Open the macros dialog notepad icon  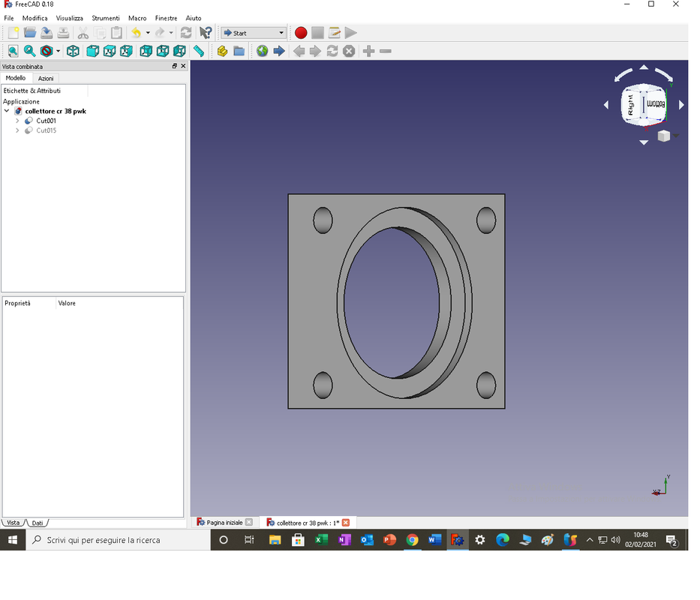pos(335,33)
